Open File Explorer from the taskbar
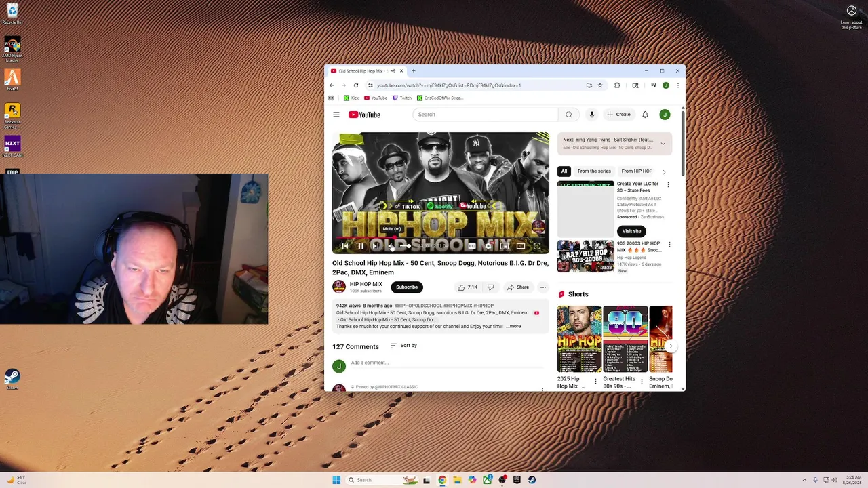 pos(456,480)
